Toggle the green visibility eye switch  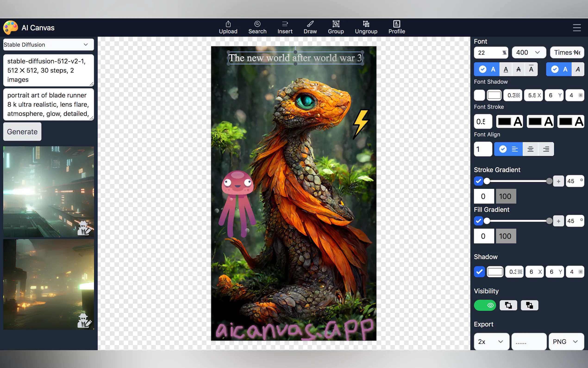pos(485,305)
